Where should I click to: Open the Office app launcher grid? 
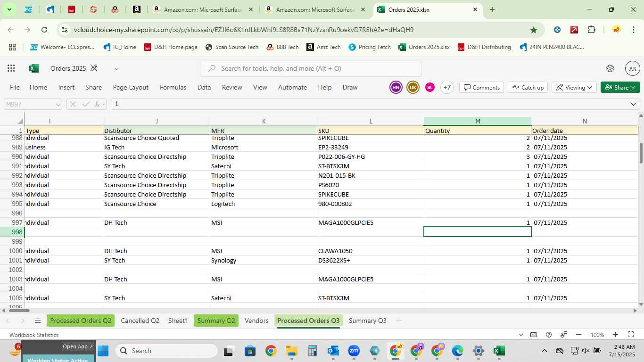[x=11, y=68]
